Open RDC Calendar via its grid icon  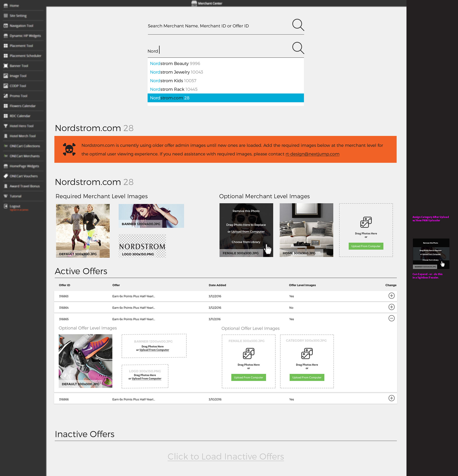click(5, 116)
